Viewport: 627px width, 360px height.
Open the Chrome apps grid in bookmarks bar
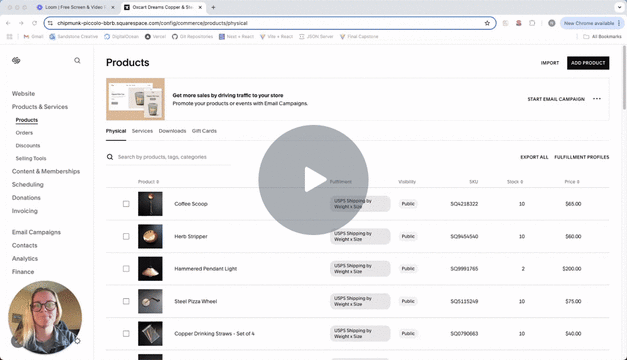(10, 36)
